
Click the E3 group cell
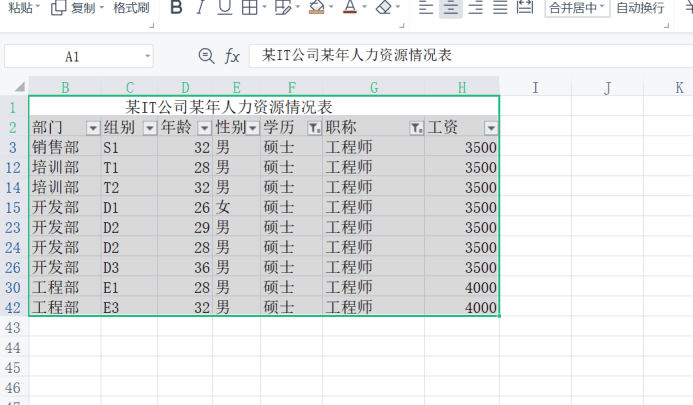tap(129, 307)
